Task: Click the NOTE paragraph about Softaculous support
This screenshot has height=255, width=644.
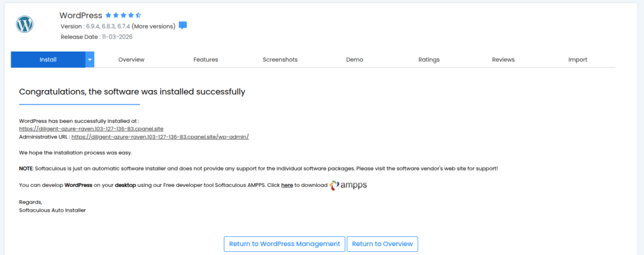Action: tap(258, 169)
